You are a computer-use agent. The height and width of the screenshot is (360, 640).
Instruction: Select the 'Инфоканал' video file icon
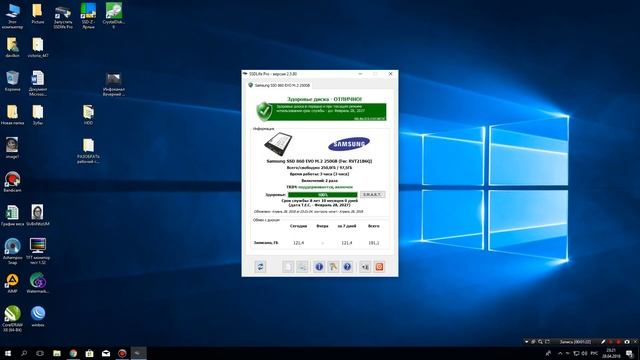tap(113, 84)
